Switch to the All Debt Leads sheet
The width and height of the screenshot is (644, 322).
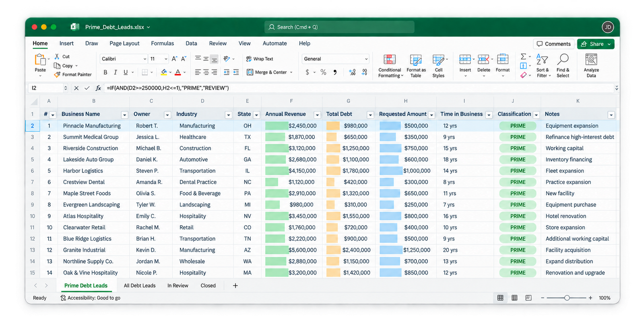coord(140,286)
